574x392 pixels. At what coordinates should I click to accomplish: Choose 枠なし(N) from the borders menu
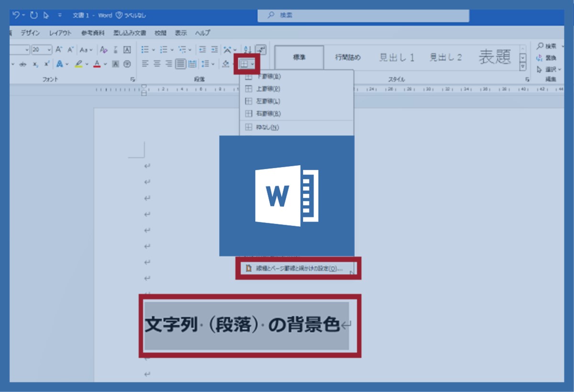[x=268, y=127]
